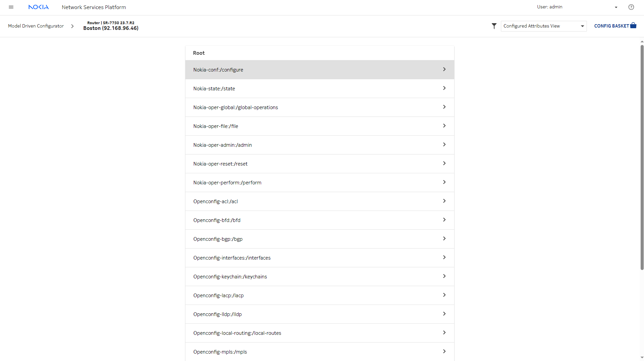Click the Model Driven Configurator breadcrumb
This screenshot has height=361, width=644.
36,26
